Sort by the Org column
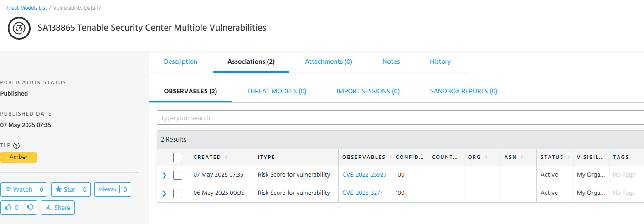 click(486, 158)
